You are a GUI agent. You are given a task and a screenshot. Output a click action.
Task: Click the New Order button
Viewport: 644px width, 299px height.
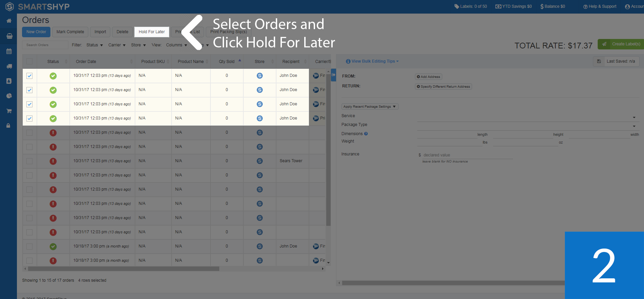36,32
